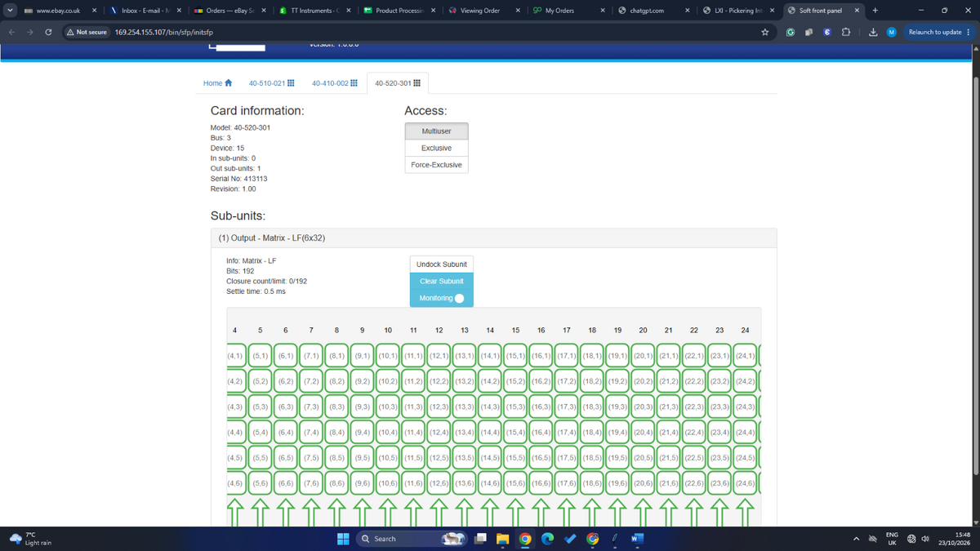Bookmark this page with the star icon
The height and width of the screenshot is (551, 980).
point(765,32)
